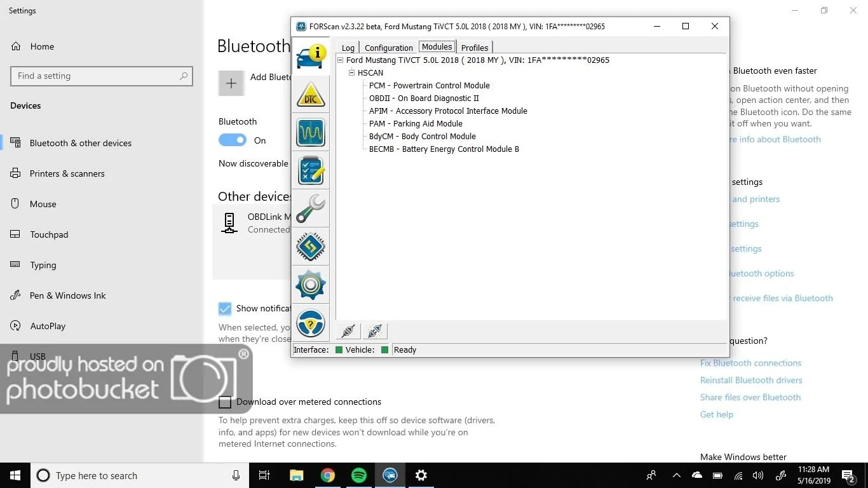Screen dimensions: 868x488
Task: Collapse the Ford Mustang vehicle tree node
Action: [341, 60]
